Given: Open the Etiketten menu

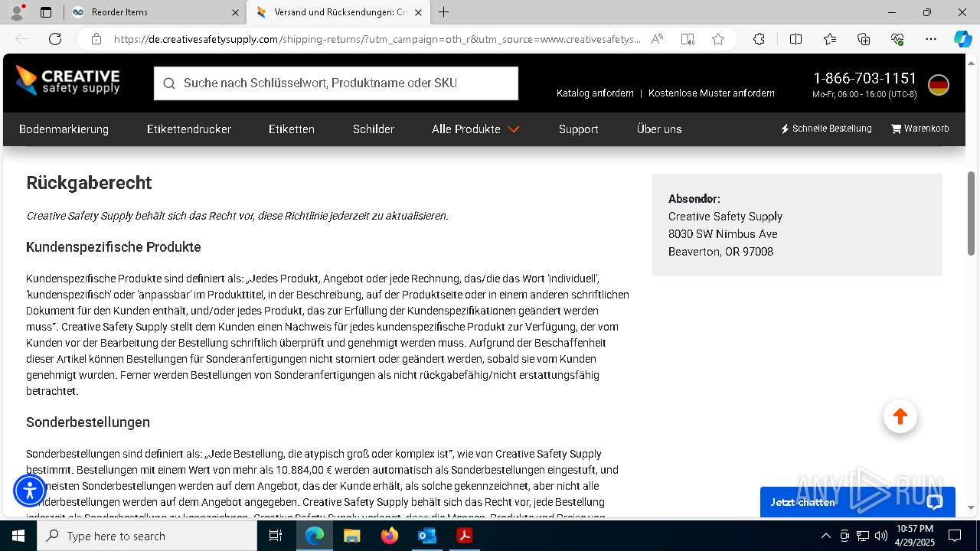Looking at the screenshot, I should [292, 129].
